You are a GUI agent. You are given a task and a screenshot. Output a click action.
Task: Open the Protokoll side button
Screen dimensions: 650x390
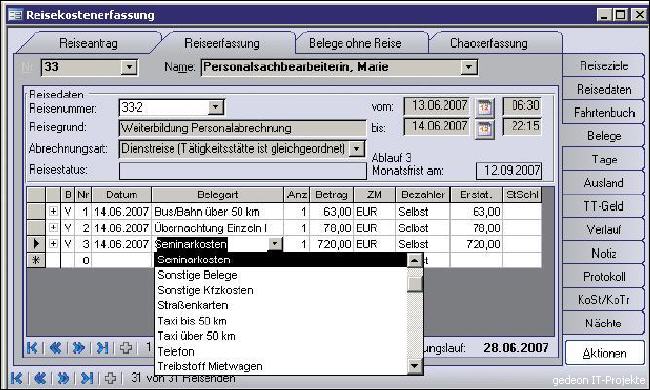tap(604, 276)
